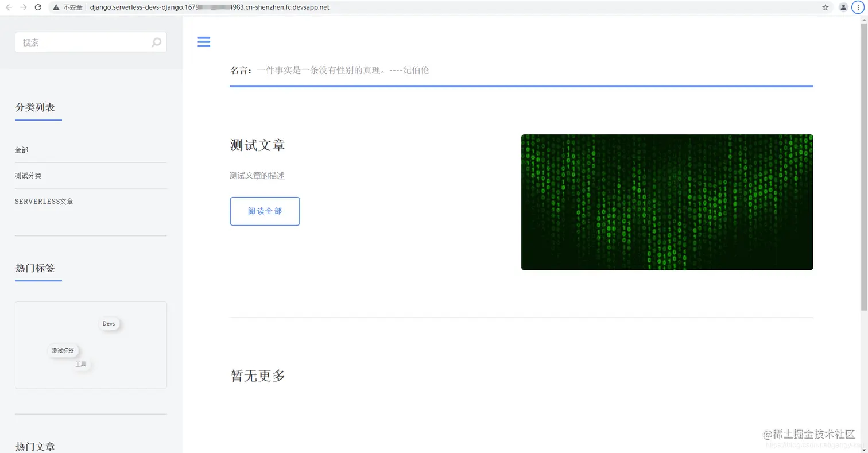
Task: Expand the 分类列表 category section
Action: pos(36,107)
